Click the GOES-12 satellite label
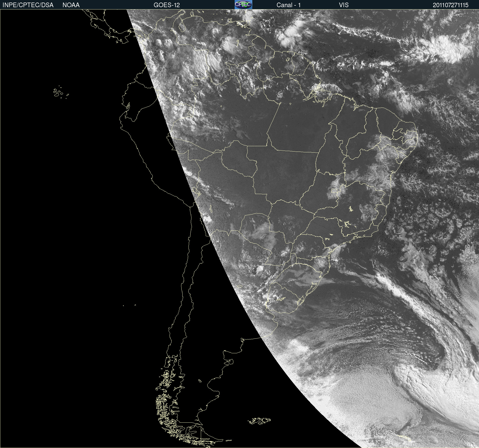 (167, 5)
